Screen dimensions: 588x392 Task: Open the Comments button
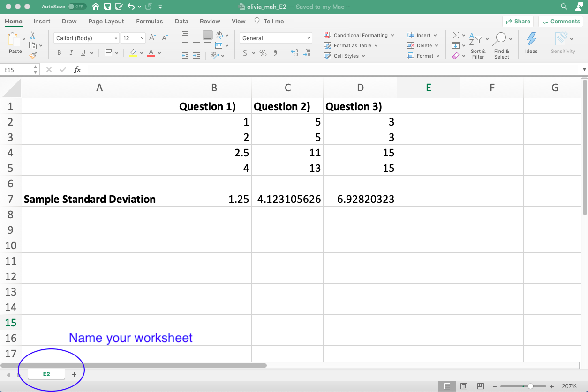[560, 21]
